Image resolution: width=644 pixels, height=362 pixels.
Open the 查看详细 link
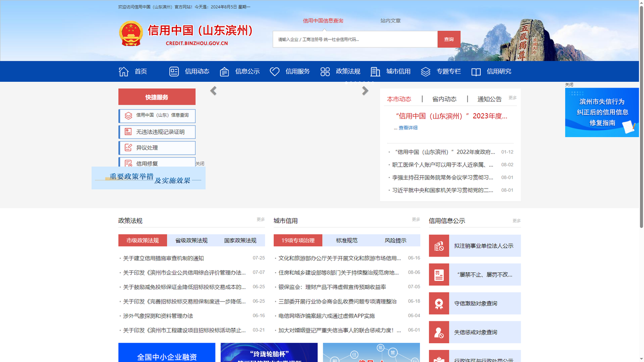tap(408, 128)
